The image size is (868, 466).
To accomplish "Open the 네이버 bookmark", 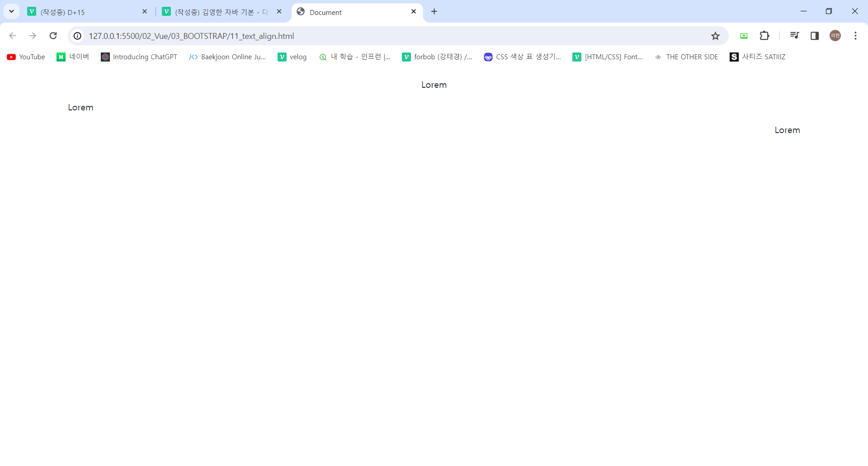I will (73, 57).
